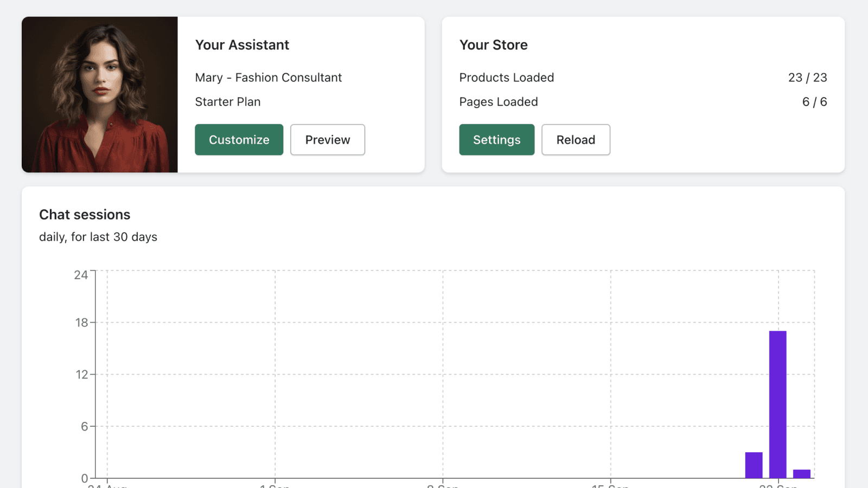This screenshot has width=868, height=488.
Task: Click the 'Products Loaded' label
Action: 506,78
